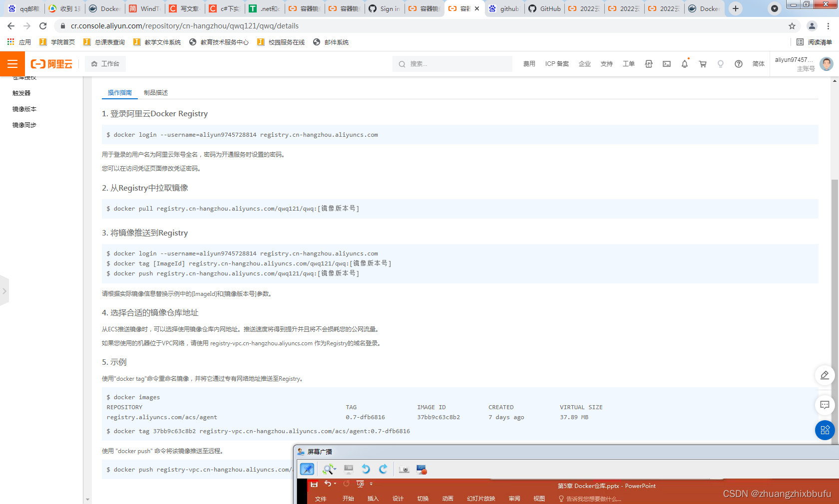
Task: Switch to the 制品描述 tab
Action: 156,93
